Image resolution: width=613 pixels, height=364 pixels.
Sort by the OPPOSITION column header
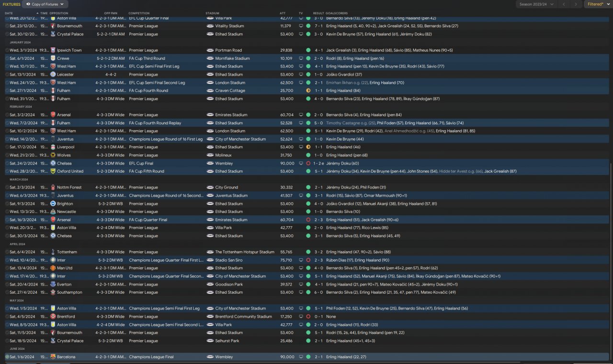pos(59,13)
